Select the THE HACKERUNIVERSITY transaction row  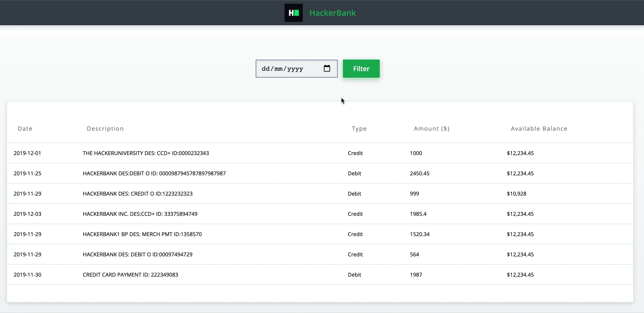click(x=146, y=153)
